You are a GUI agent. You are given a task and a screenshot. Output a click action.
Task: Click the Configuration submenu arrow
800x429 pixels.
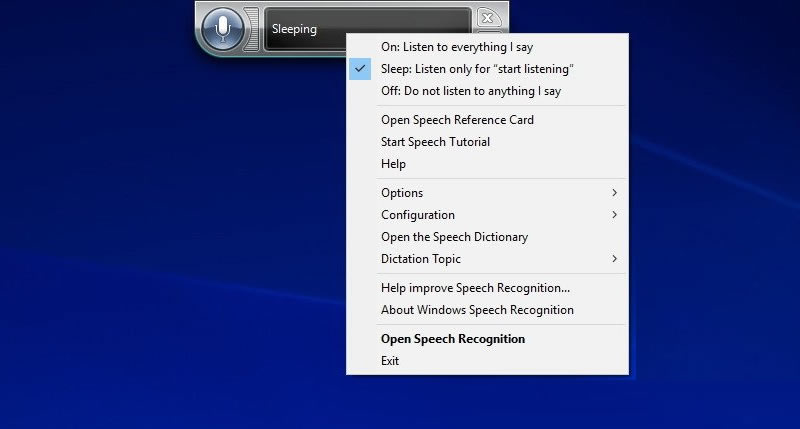(x=614, y=215)
